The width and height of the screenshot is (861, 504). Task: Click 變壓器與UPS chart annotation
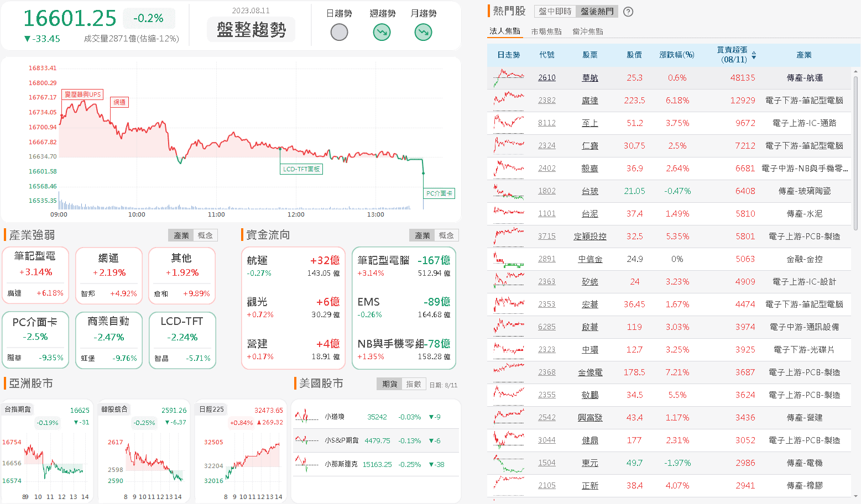pos(82,95)
